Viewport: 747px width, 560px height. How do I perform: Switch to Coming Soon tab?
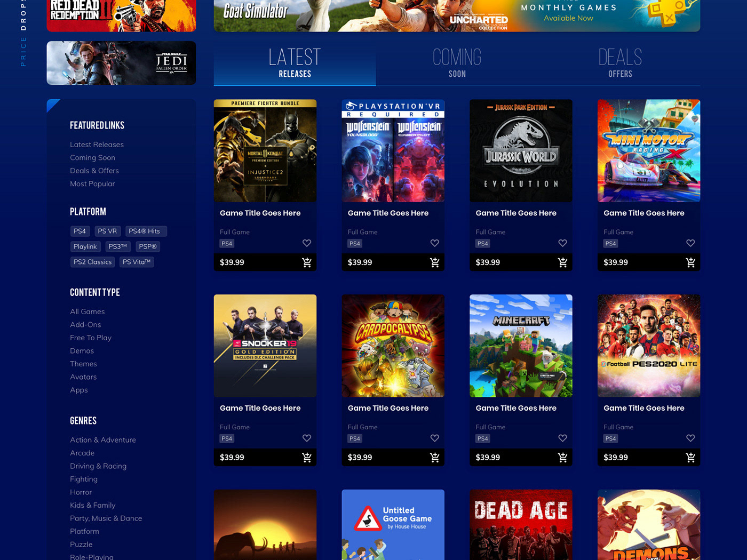pyautogui.click(x=457, y=63)
